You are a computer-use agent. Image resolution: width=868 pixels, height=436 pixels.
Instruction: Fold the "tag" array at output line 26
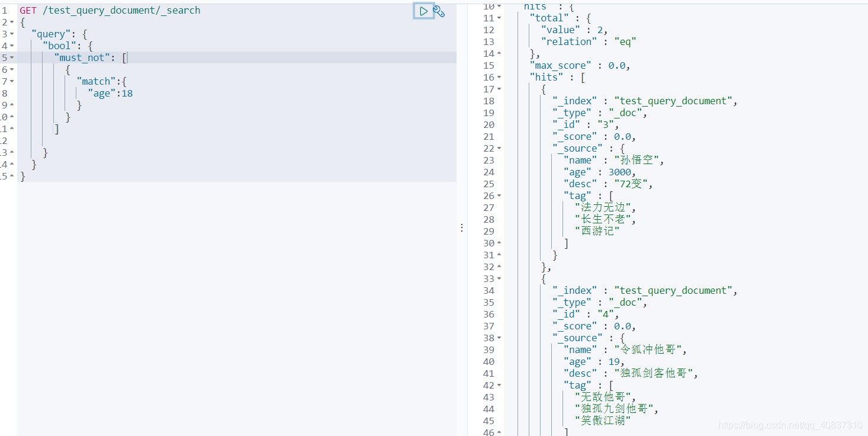pos(499,195)
